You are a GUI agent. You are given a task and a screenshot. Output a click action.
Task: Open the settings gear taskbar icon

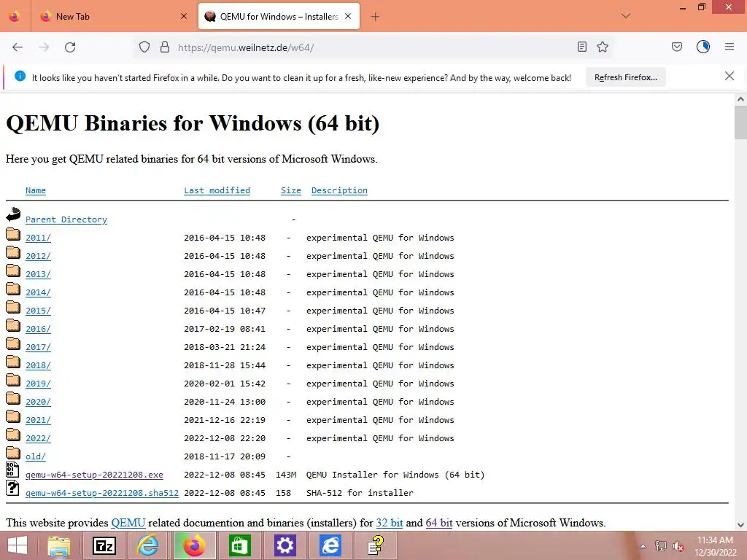[x=285, y=545]
